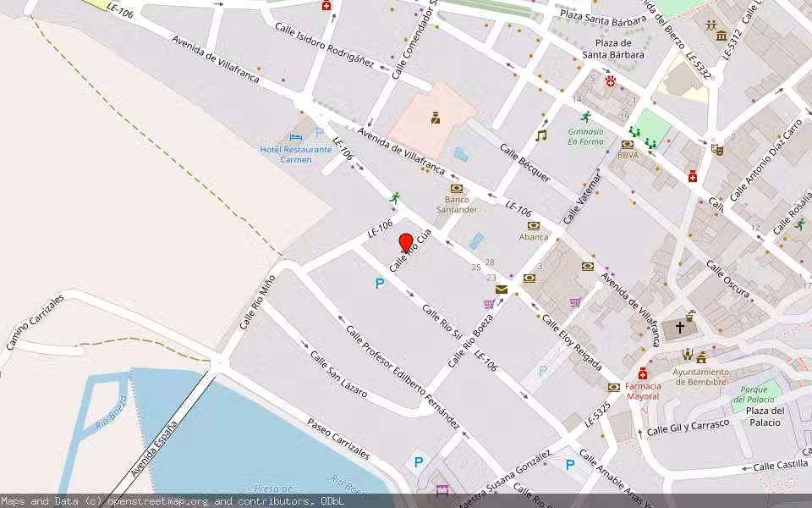Select the post office envelope icon
The image size is (812, 508).
[502, 290]
